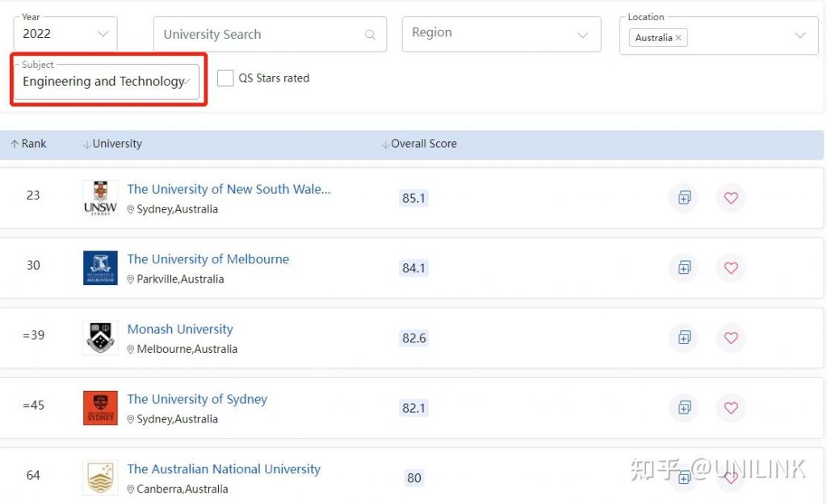
Task: Click rank 23 in the table
Action: (x=33, y=195)
